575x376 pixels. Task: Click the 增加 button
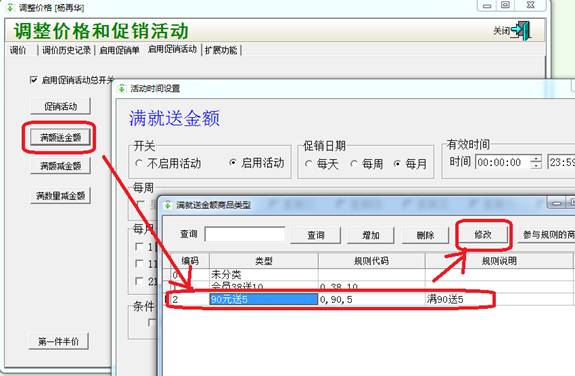point(370,235)
